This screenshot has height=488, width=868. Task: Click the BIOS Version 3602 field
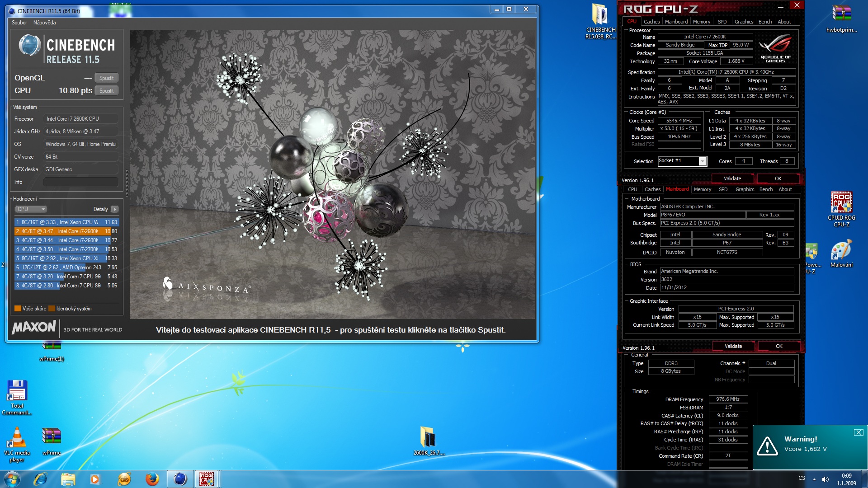click(726, 280)
